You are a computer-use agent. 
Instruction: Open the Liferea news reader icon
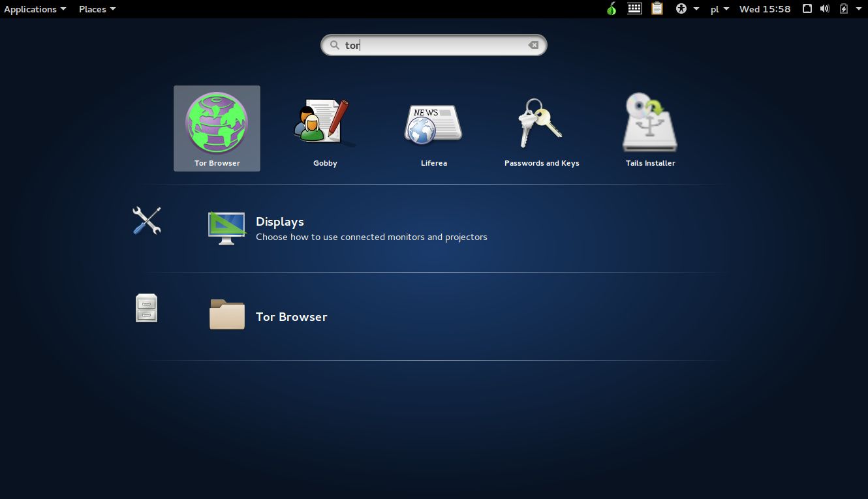click(433, 123)
